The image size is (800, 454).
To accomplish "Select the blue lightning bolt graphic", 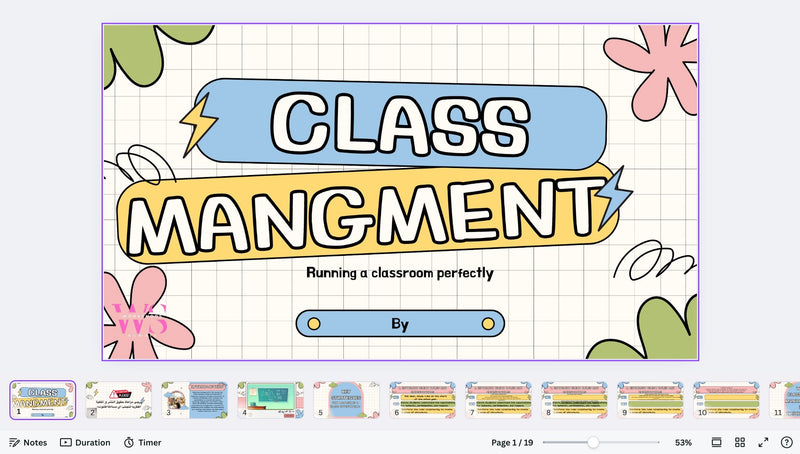I will pos(615,196).
